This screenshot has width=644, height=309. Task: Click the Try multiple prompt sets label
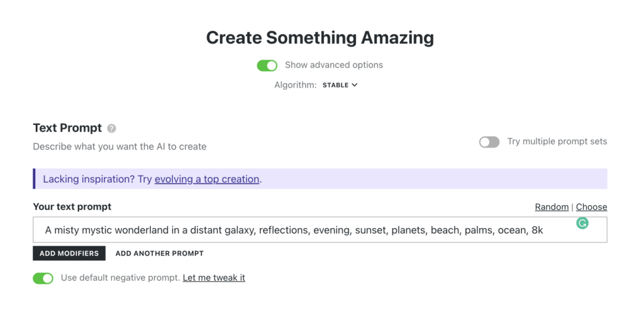coord(557,141)
